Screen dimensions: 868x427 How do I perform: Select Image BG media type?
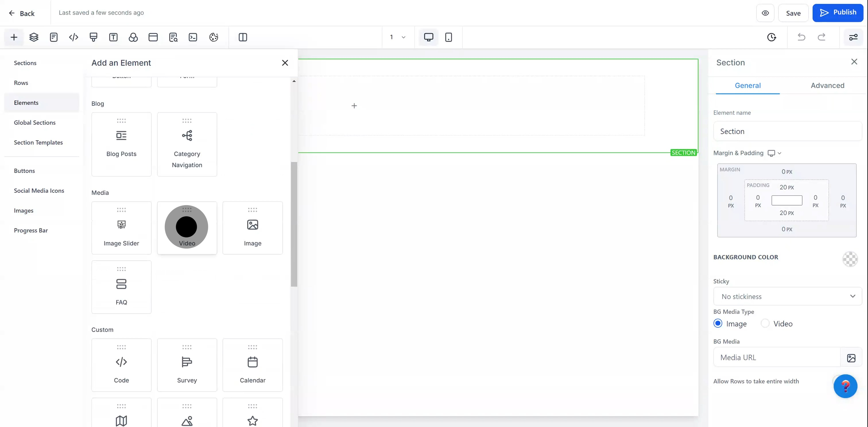coord(718,323)
